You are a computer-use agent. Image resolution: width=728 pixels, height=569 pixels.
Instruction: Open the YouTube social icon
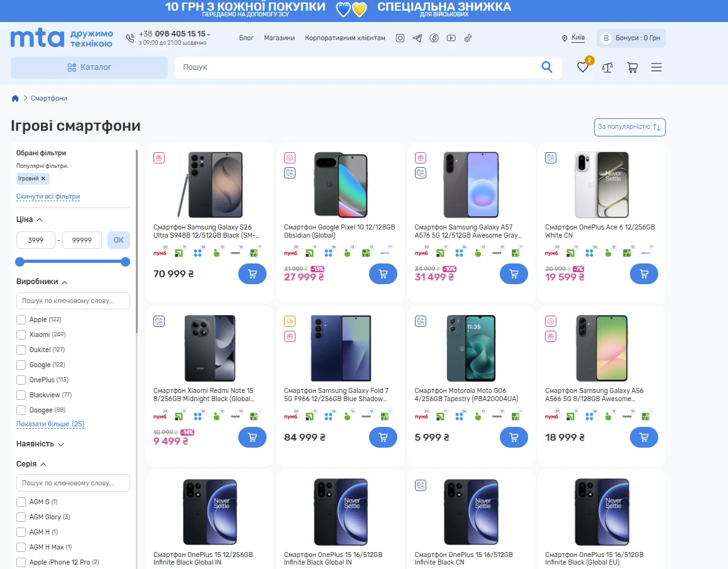(x=451, y=38)
